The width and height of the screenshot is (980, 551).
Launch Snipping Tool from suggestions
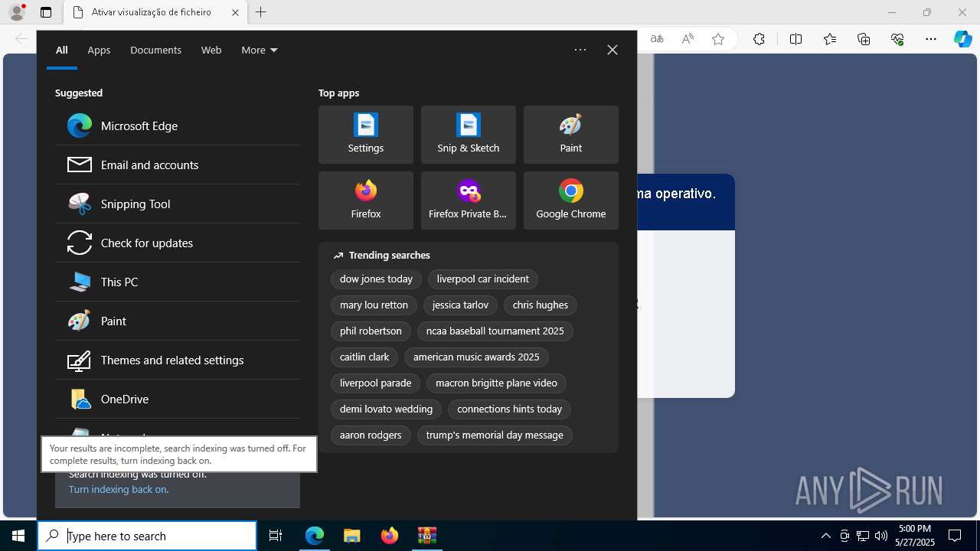pyautogui.click(x=178, y=204)
